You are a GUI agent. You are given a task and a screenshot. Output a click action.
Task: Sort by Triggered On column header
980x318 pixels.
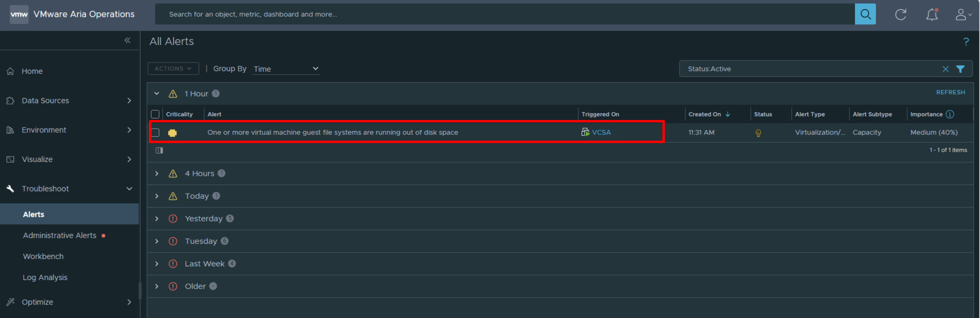[x=600, y=114]
